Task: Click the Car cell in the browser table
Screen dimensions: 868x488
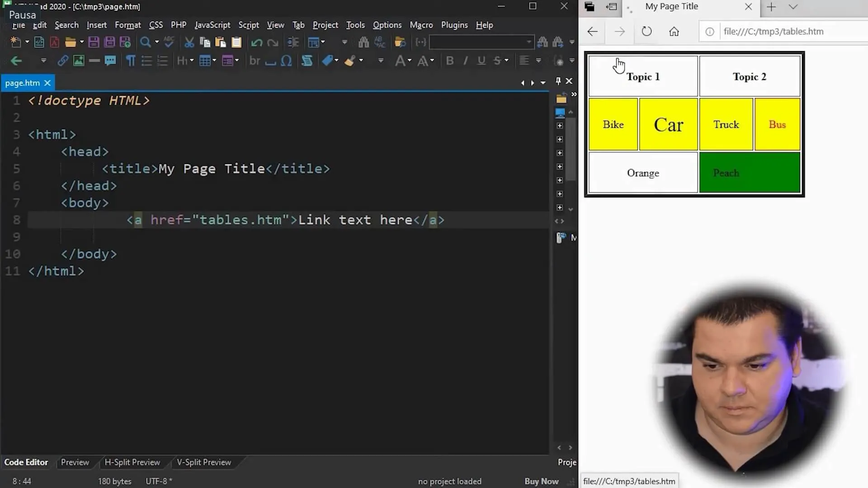Action: (669, 124)
